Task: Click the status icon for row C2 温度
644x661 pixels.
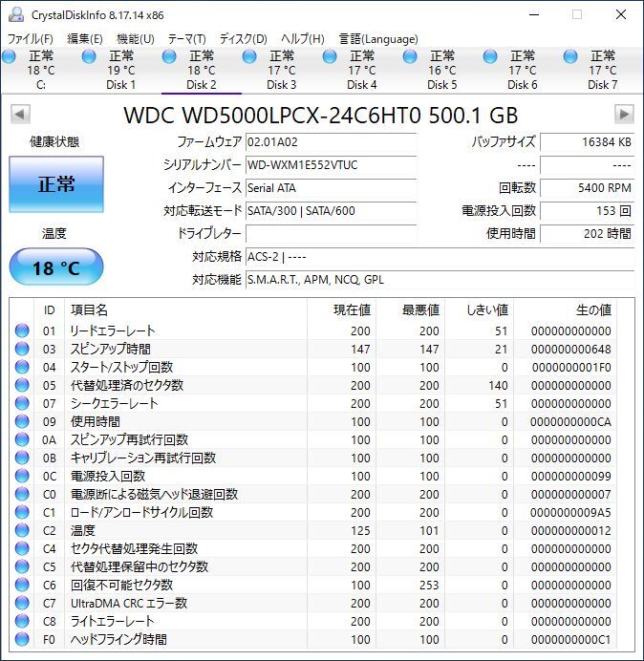Action: pyautogui.click(x=22, y=530)
